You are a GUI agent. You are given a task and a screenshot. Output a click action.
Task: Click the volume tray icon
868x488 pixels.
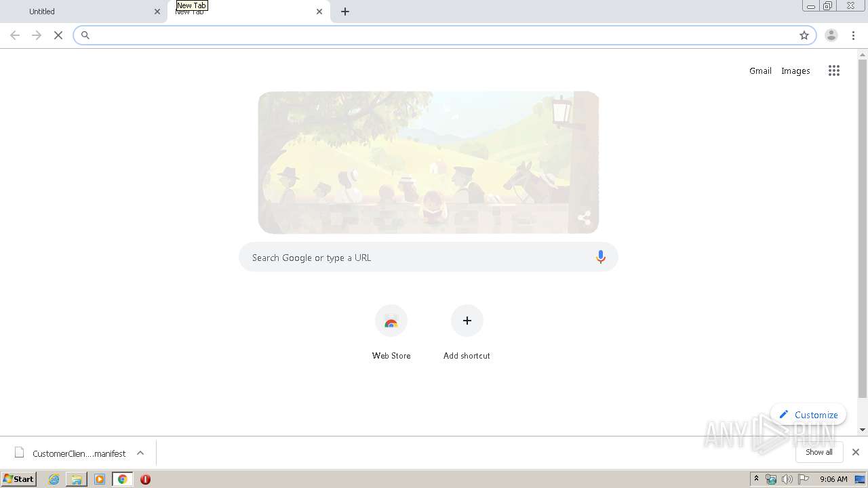(787, 479)
